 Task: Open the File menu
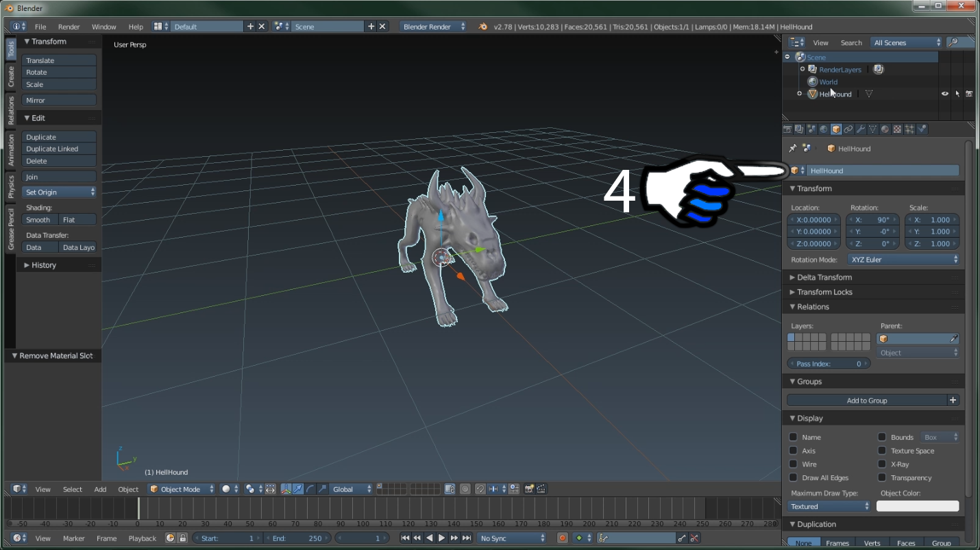(40, 27)
